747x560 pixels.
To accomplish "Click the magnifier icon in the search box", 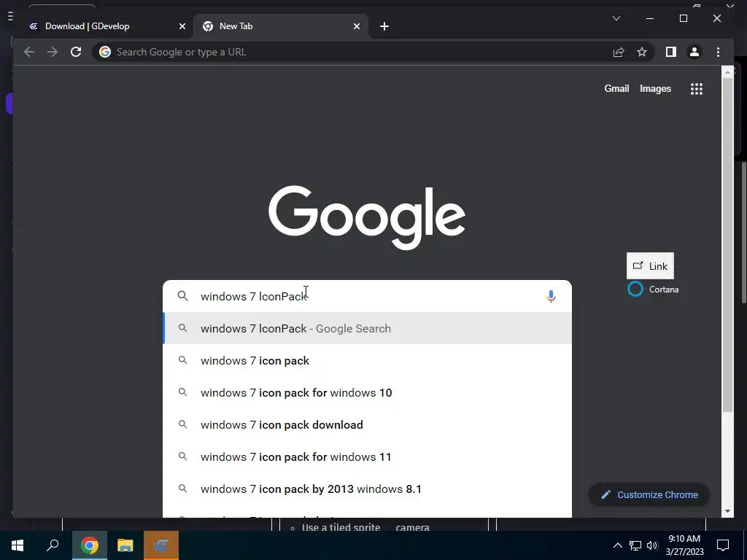I will pyautogui.click(x=182, y=296).
